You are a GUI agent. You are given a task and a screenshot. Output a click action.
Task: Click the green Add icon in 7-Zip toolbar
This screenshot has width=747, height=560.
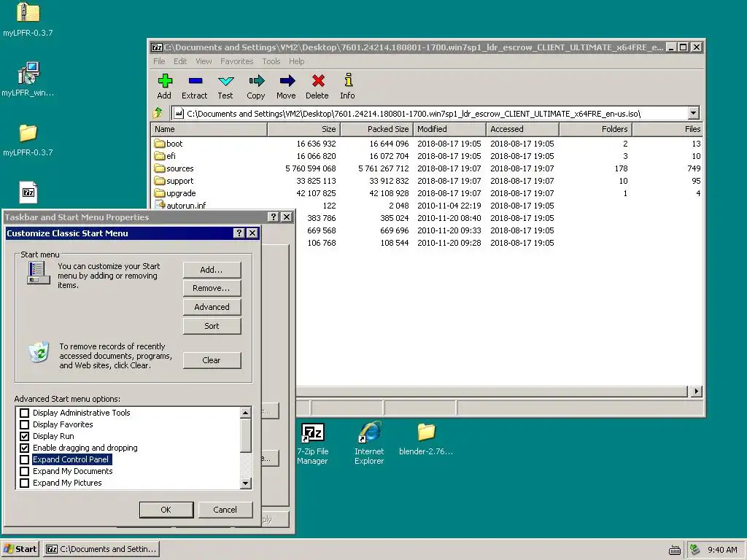(x=165, y=81)
